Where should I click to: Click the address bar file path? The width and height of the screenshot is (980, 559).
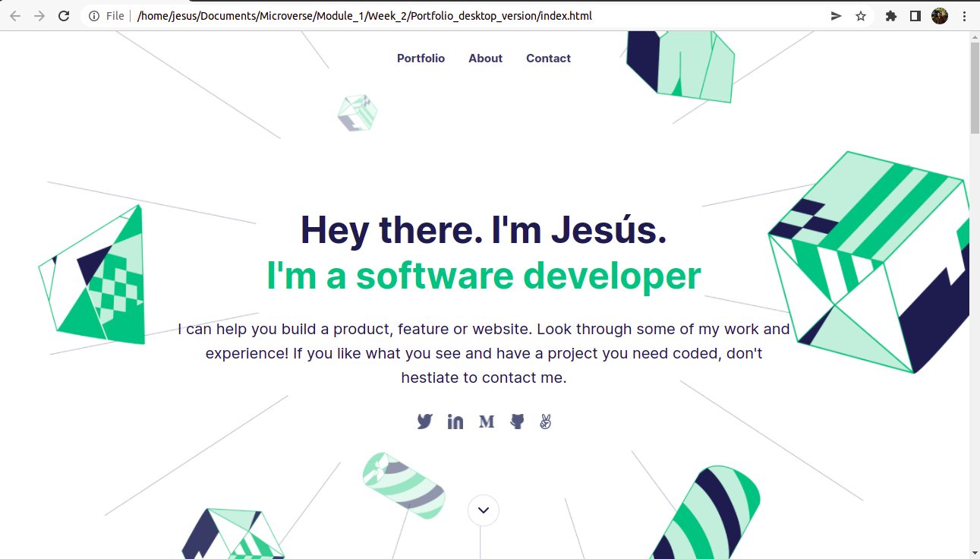coord(364,16)
